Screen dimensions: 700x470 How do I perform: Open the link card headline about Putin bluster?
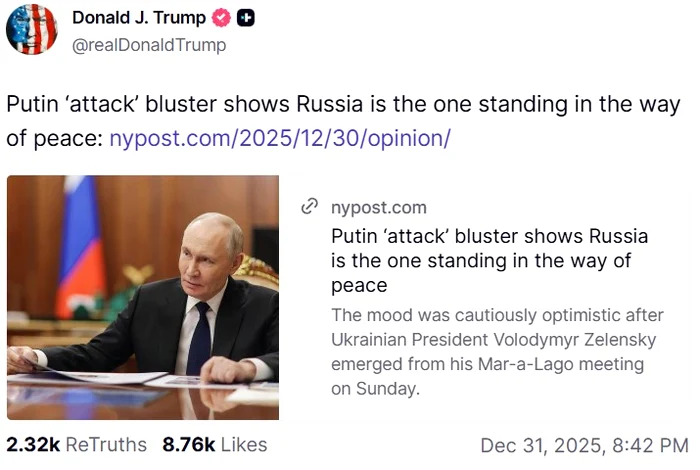490,260
